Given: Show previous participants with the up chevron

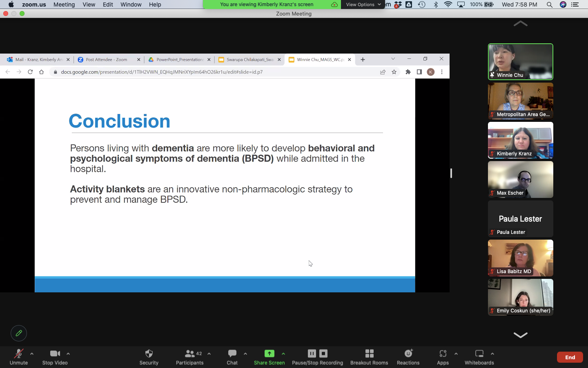Looking at the screenshot, I should coord(520,24).
